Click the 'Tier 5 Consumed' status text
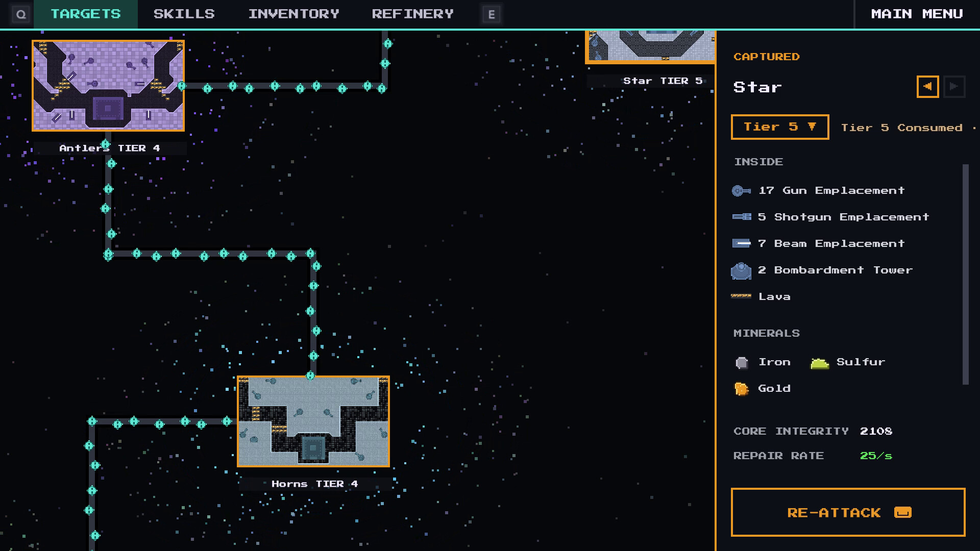The image size is (980, 551). tap(901, 128)
